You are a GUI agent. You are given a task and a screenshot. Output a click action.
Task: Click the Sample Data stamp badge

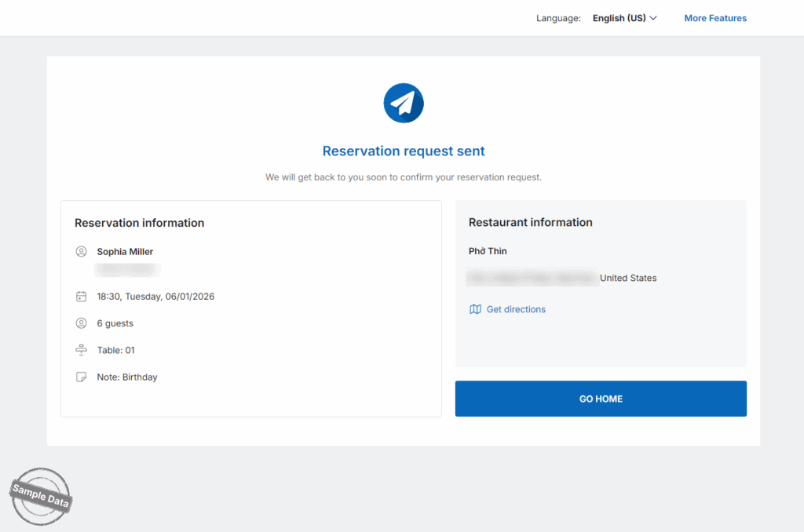[41, 496]
